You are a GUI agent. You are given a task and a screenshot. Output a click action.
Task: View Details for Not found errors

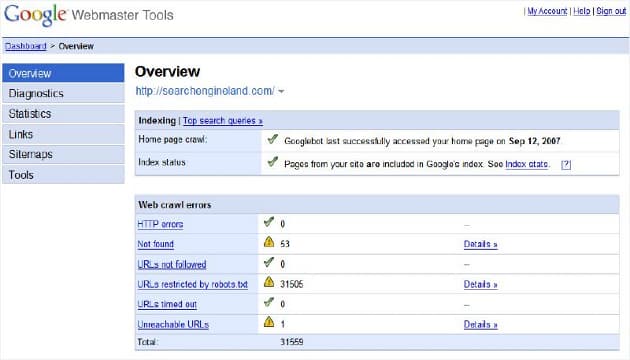[x=481, y=244]
